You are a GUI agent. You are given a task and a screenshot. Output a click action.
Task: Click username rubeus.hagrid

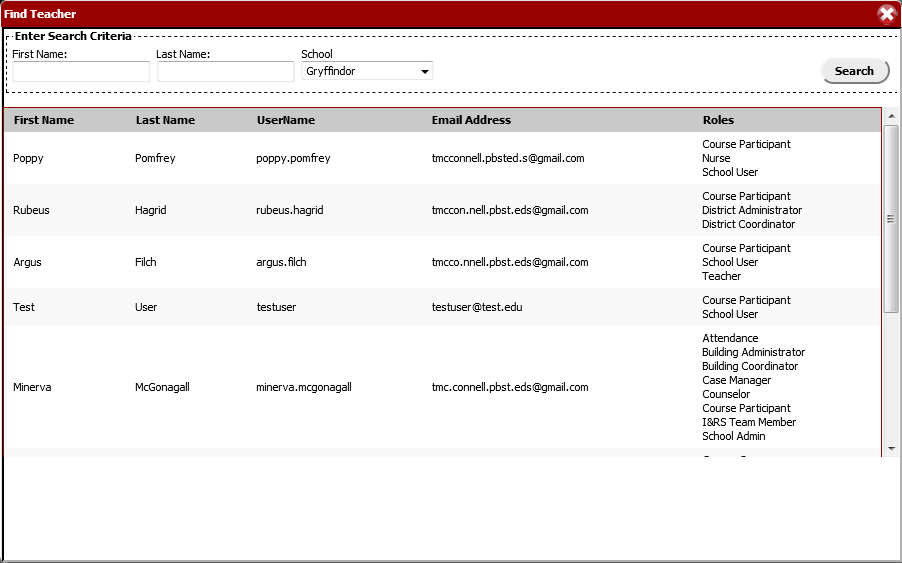(x=290, y=210)
